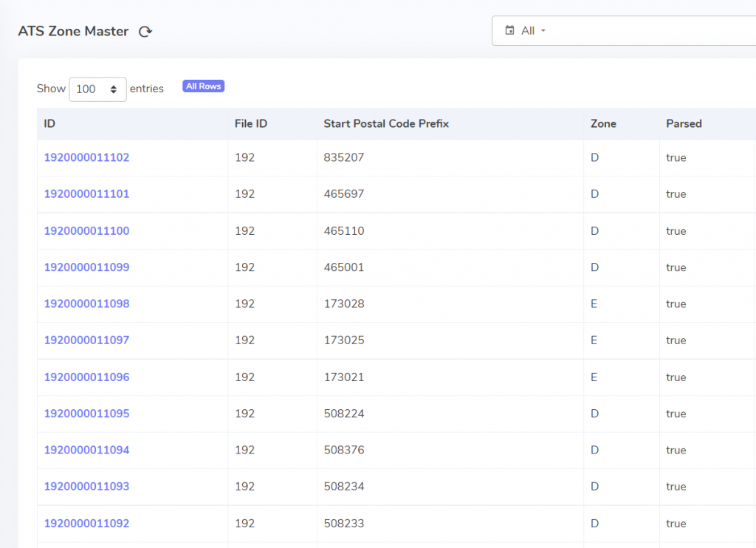This screenshot has height=548, width=756.
Task: Sort table by ID column header
Action: click(49, 123)
